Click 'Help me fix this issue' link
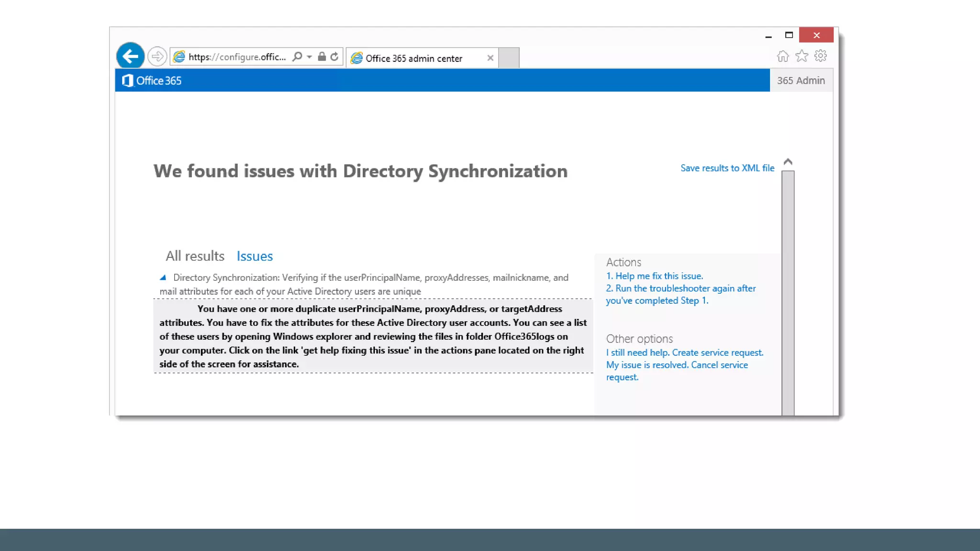The width and height of the screenshot is (980, 551). pos(655,276)
